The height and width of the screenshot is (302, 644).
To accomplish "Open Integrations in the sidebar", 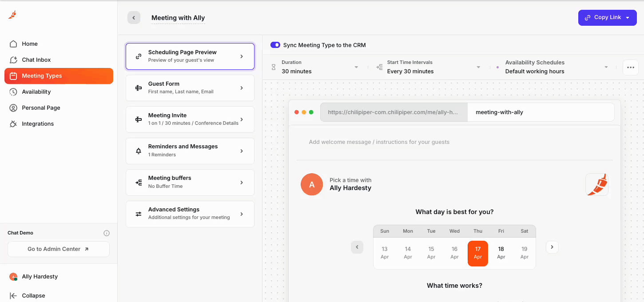I will point(59,124).
